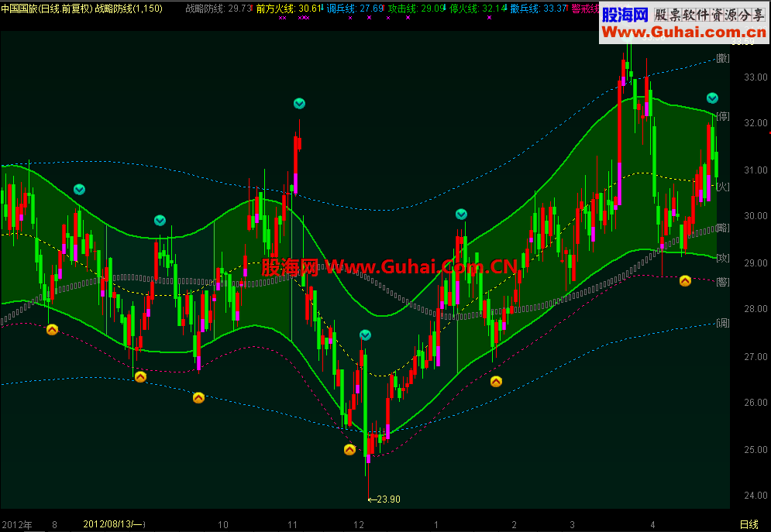
Task: Click yellow buy marker below the late-January dip
Action: (x=496, y=381)
